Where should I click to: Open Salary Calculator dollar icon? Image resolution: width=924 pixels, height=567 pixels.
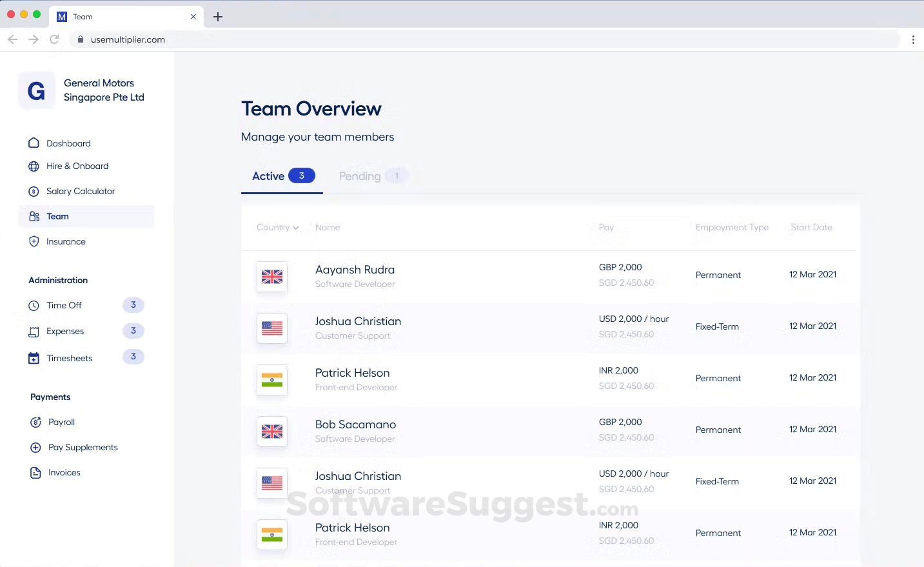coord(34,192)
